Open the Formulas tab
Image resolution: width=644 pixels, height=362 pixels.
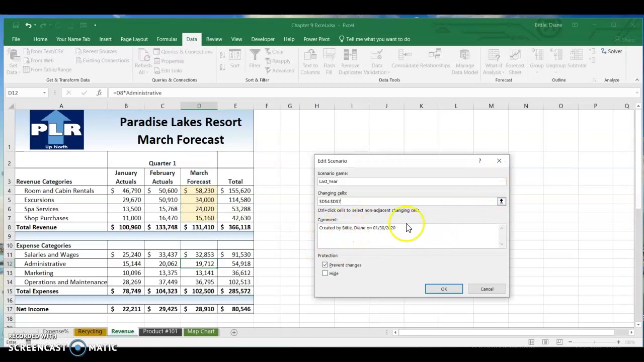tap(167, 39)
